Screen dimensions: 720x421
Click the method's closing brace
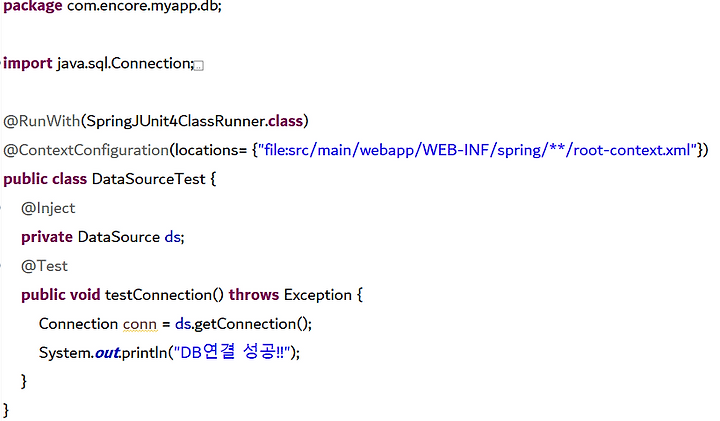coord(24,382)
